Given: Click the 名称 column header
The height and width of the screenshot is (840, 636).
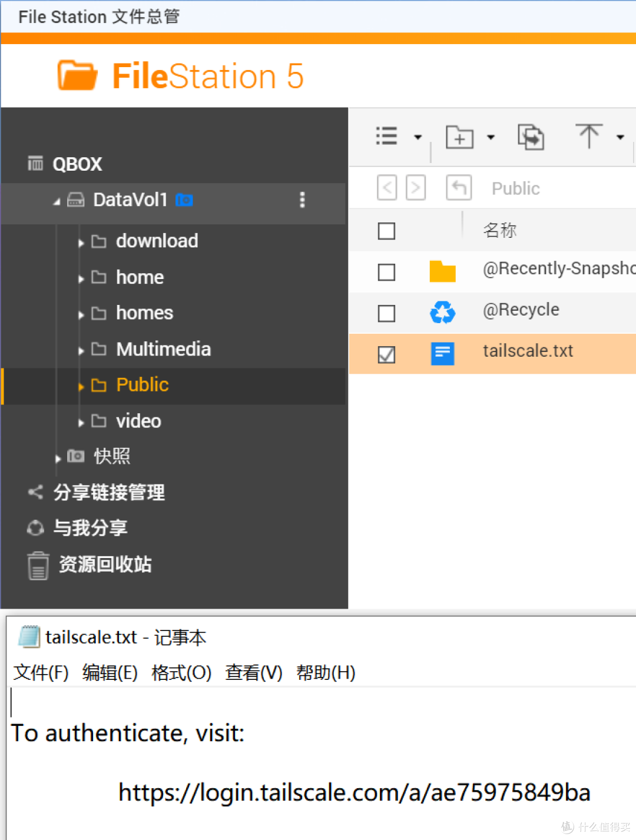Looking at the screenshot, I should 499,230.
